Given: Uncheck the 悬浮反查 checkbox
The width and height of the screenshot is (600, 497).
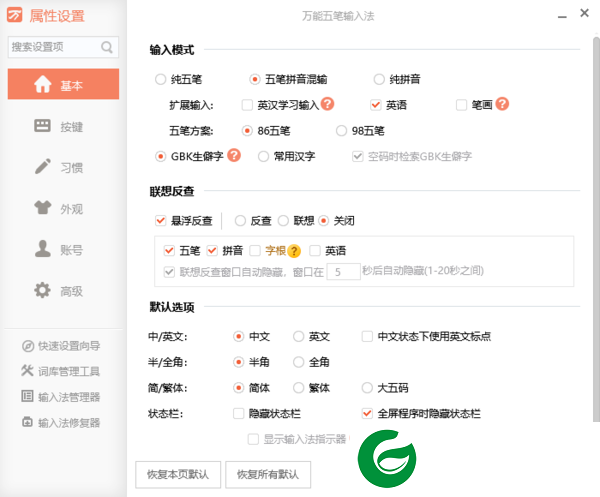Looking at the screenshot, I should coord(160,221).
